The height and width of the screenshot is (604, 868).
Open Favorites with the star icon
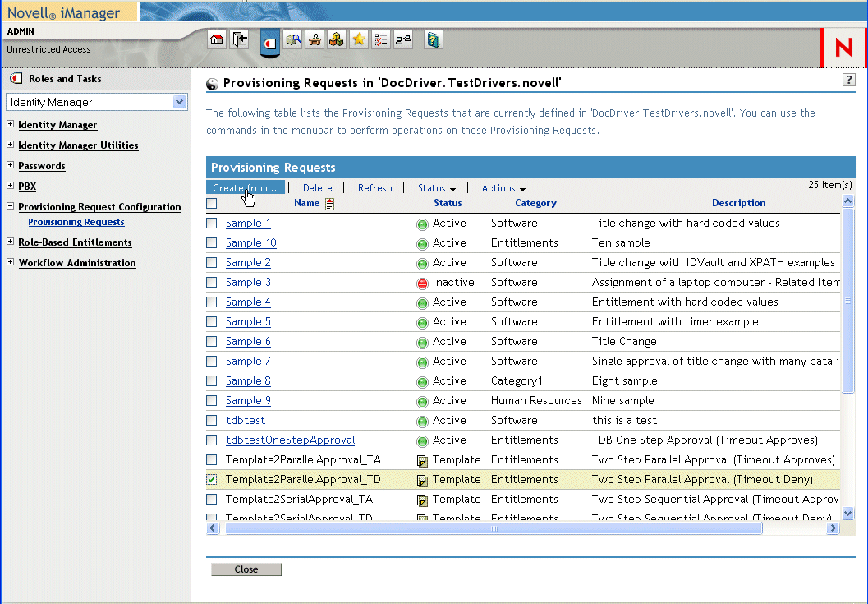click(x=358, y=39)
